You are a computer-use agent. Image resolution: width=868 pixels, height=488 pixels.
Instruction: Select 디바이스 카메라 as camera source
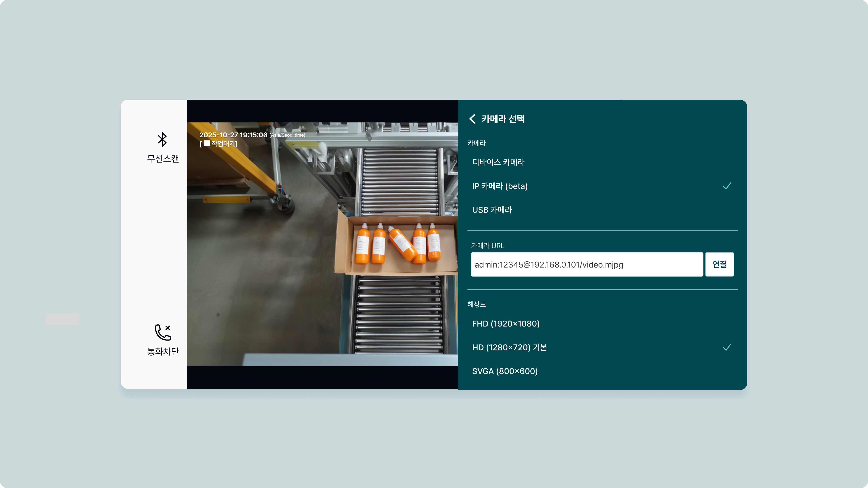(498, 162)
